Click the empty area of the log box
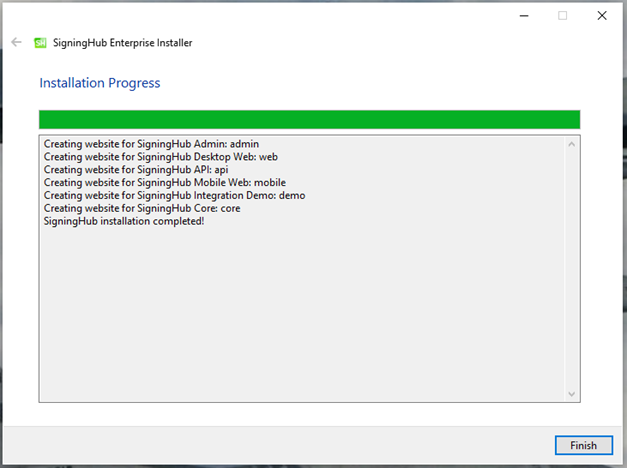The height and width of the screenshot is (468, 627). (302, 314)
